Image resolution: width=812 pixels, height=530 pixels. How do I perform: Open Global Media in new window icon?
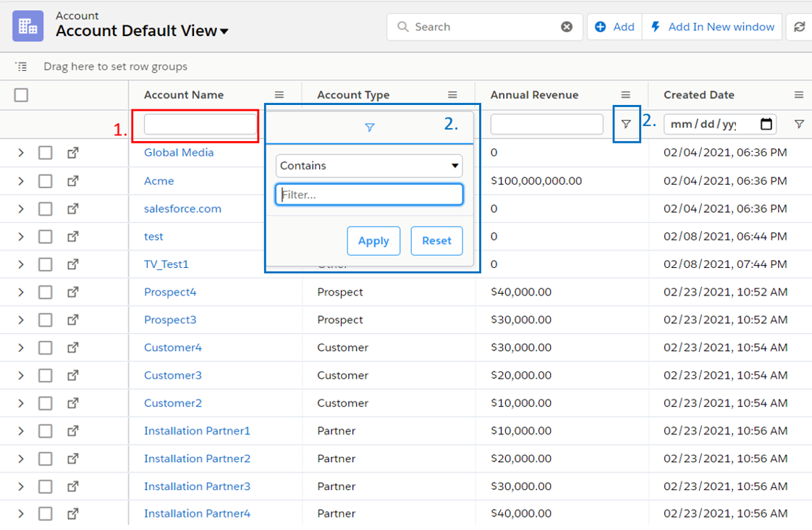pyautogui.click(x=73, y=153)
